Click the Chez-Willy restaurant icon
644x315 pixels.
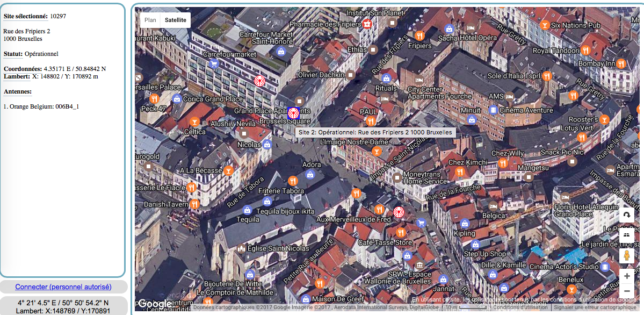(x=503, y=163)
